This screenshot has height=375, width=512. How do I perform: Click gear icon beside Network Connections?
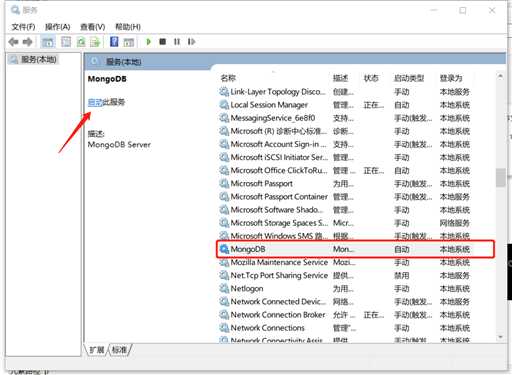click(x=224, y=327)
